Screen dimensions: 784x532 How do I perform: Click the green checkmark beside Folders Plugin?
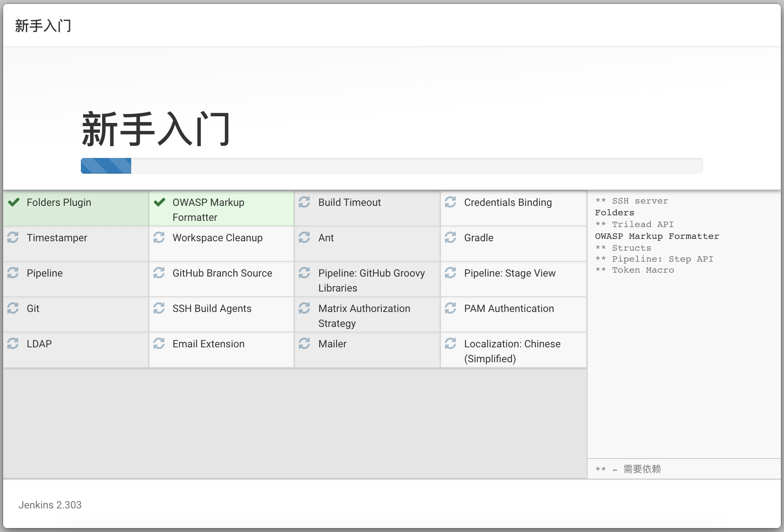14,202
